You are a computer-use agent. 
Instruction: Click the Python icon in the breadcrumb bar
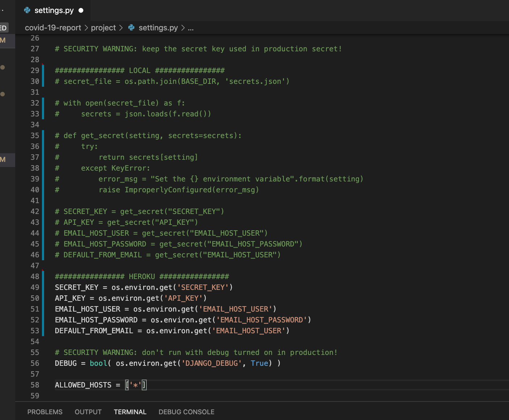pos(132,28)
